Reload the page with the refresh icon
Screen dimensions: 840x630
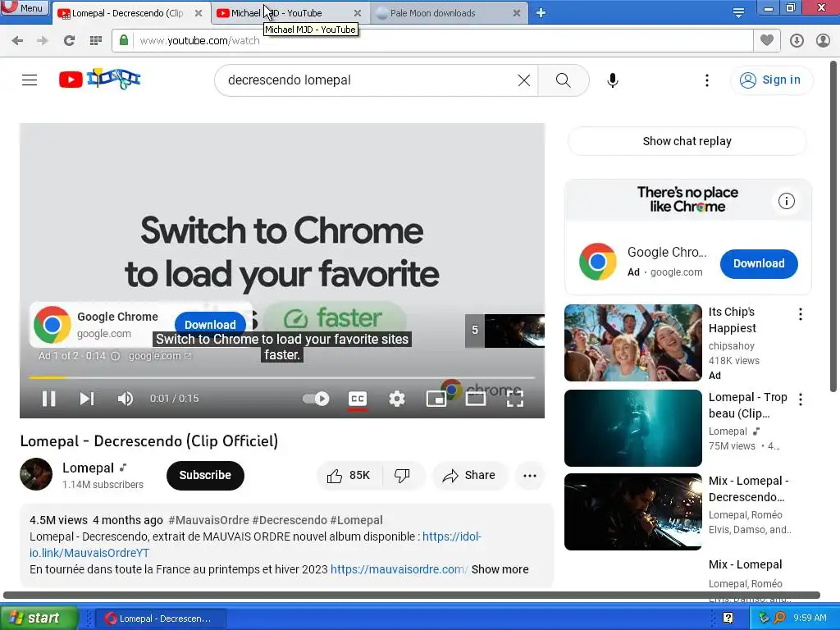tap(69, 41)
